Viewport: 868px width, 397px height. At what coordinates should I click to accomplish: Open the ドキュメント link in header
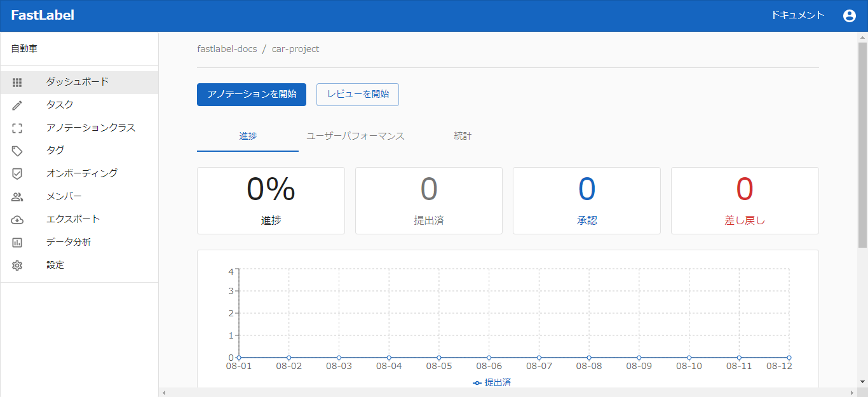(797, 15)
